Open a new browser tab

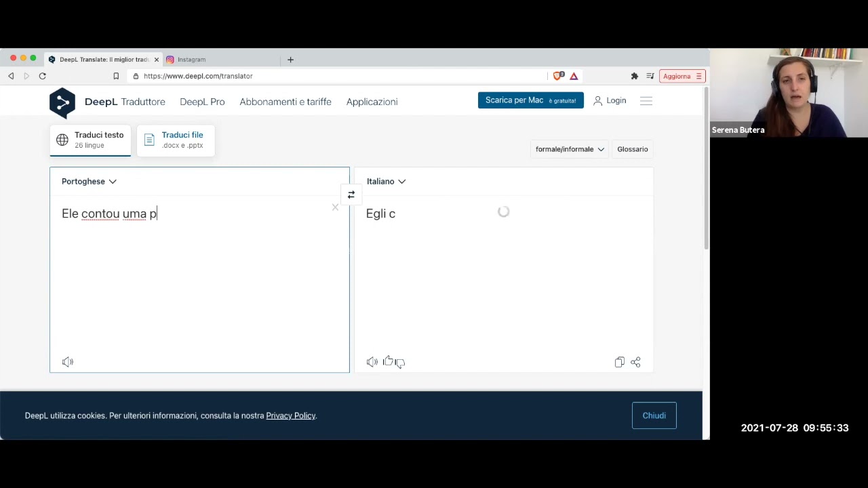(x=290, y=60)
